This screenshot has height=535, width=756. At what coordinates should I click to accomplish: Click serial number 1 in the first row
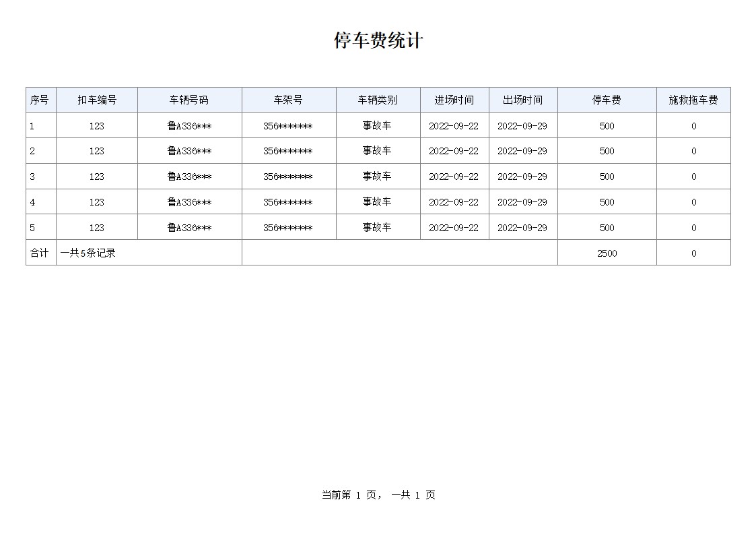click(x=32, y=127)
